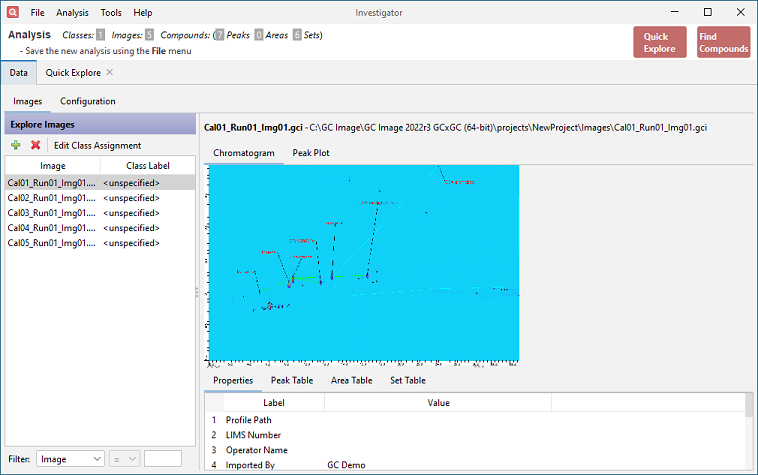Click the Find Compounds button
Screen dimensions: 758x475
point(723,42)
